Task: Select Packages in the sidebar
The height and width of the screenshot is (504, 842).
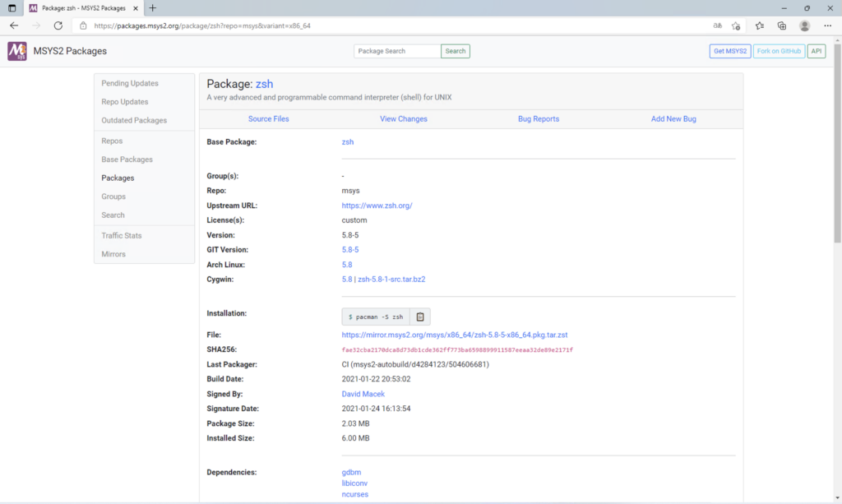Action: (x=118, y=178)
